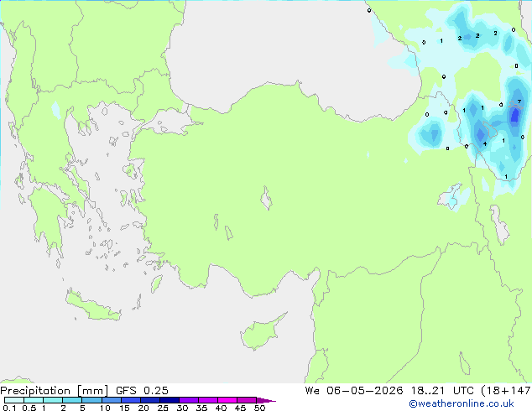532x411 pixels.
Task: Click the 40–45 mm magenta legend swatch
Action: (227, 400)
